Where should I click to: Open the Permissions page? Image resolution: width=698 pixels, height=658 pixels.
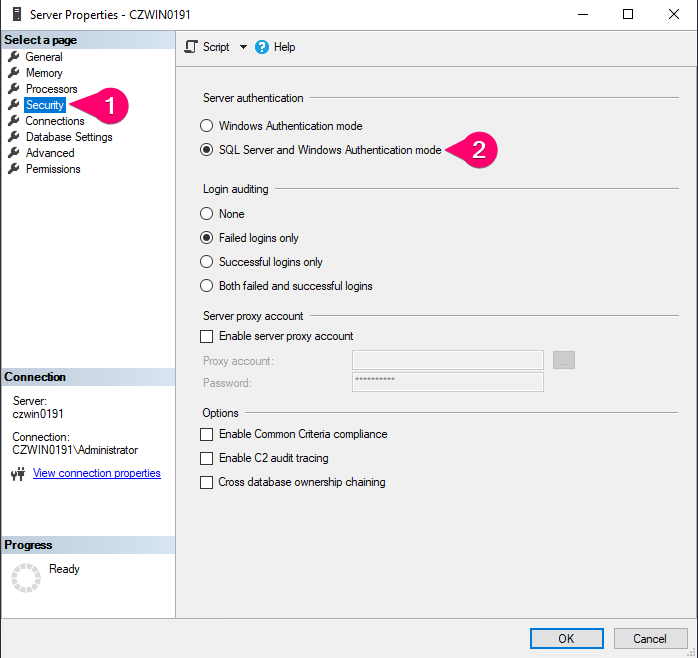pos(53,169)
